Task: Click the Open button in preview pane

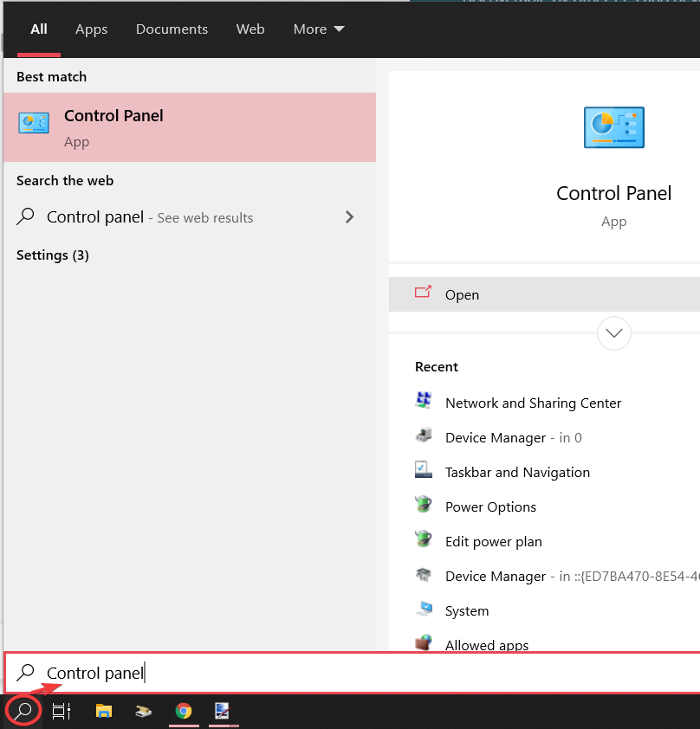Action: tap(544, 294)
